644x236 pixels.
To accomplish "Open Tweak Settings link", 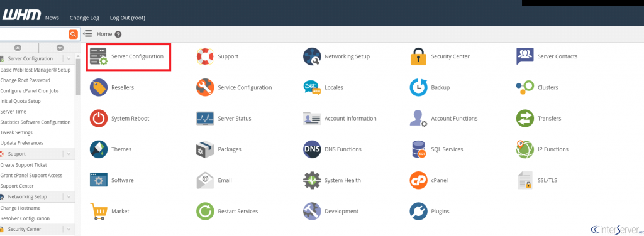I will [x=16, y=132].
